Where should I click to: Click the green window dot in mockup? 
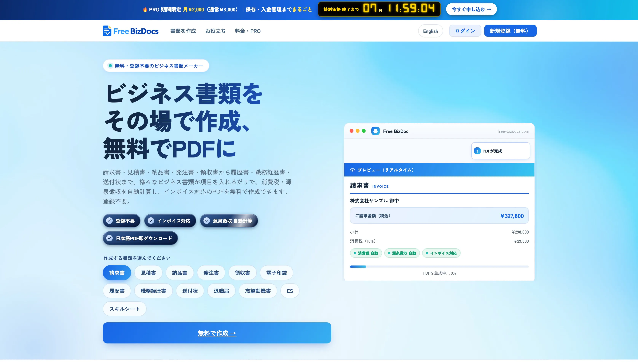(x=364, y=131)
